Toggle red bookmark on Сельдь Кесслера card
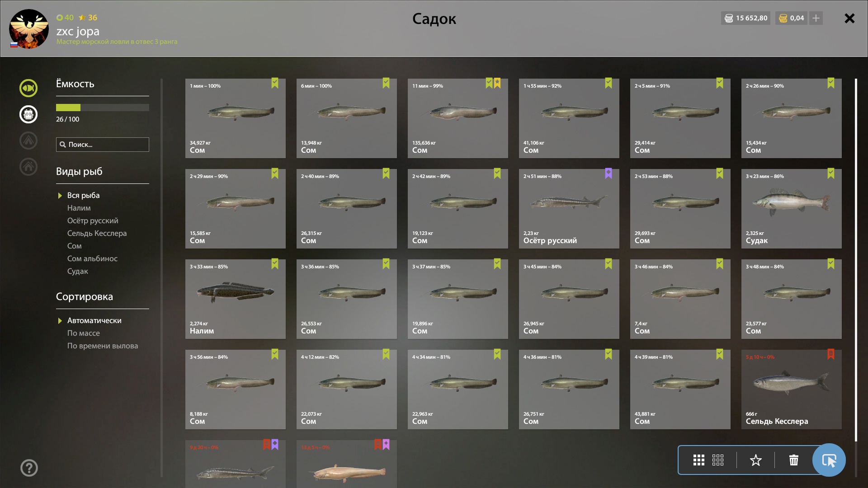Image resolution: width=868 pixels, height=488 pixels. tap(831, 354)
